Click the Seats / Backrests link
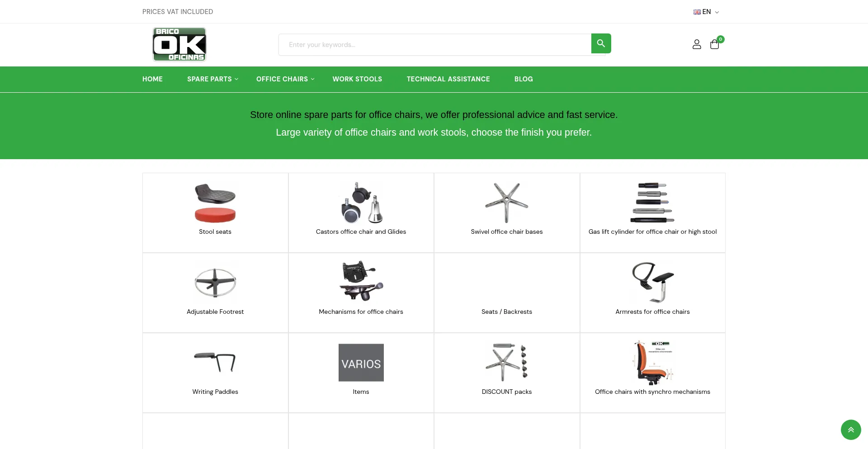 click(506, 312)
